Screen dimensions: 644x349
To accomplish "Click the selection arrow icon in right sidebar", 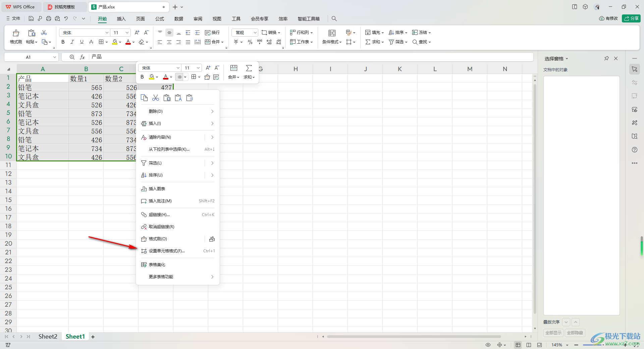I will coord(634,69).
